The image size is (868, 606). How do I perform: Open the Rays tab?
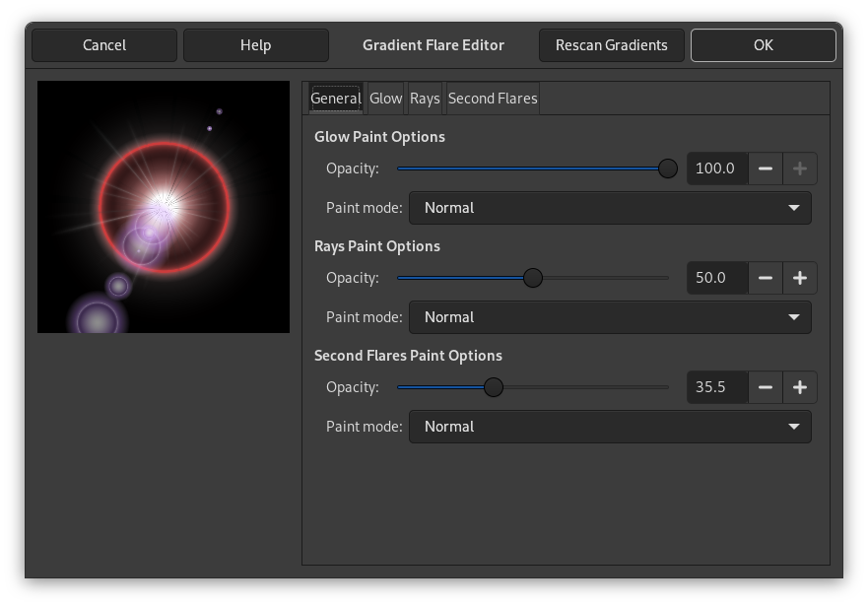click(425, 98)
